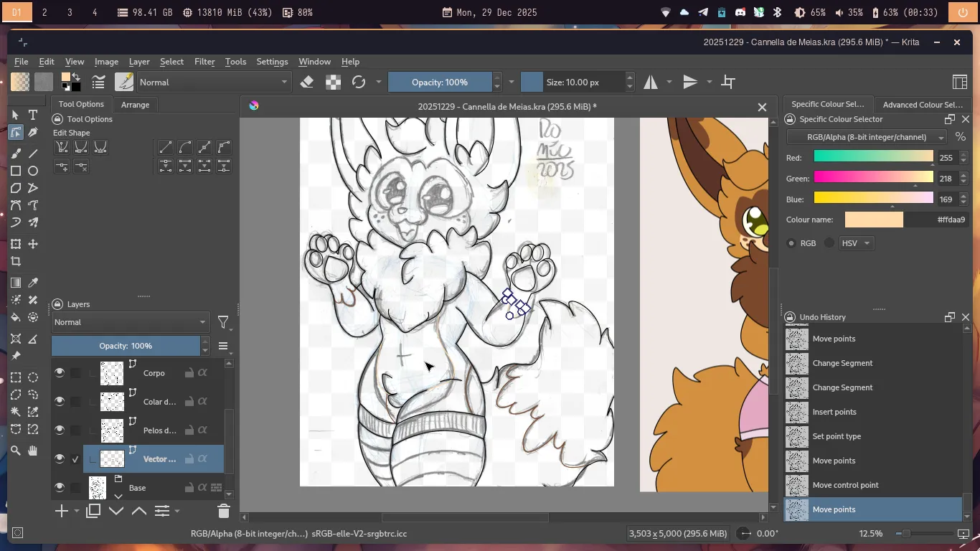980x551 pixels.
Task: Click horizontal mirror tool icon
Action: (651, 82)
